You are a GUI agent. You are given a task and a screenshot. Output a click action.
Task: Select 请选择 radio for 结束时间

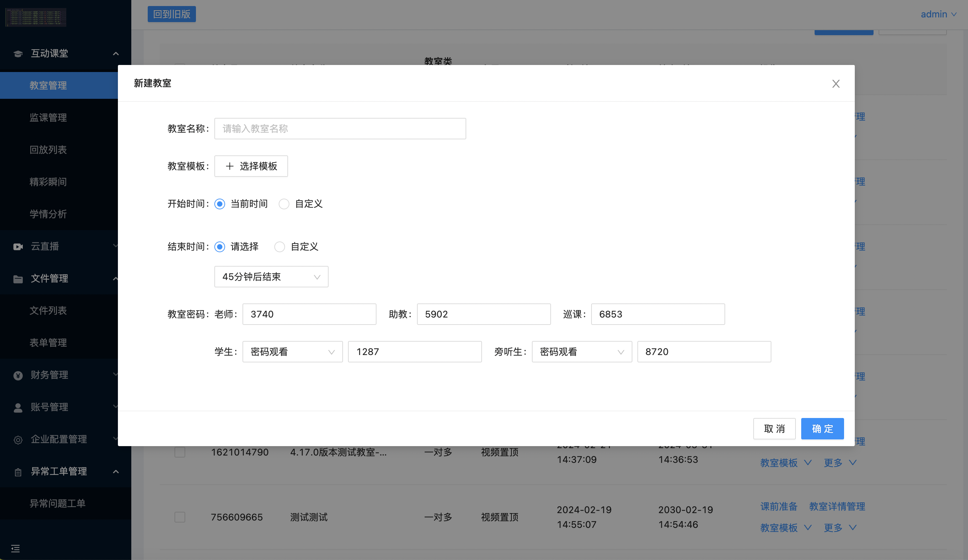click(220, 247)
